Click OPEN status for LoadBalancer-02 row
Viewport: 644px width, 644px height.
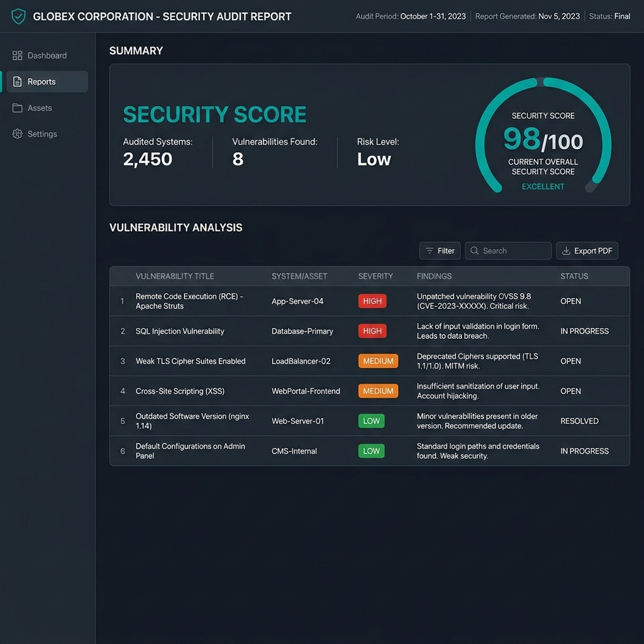tap(570, 361)
